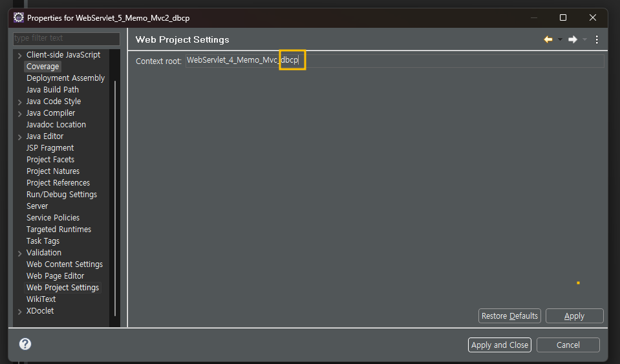620x364 pixels.
Task: Open Service Policies page
Action: (x=53, y=218)
